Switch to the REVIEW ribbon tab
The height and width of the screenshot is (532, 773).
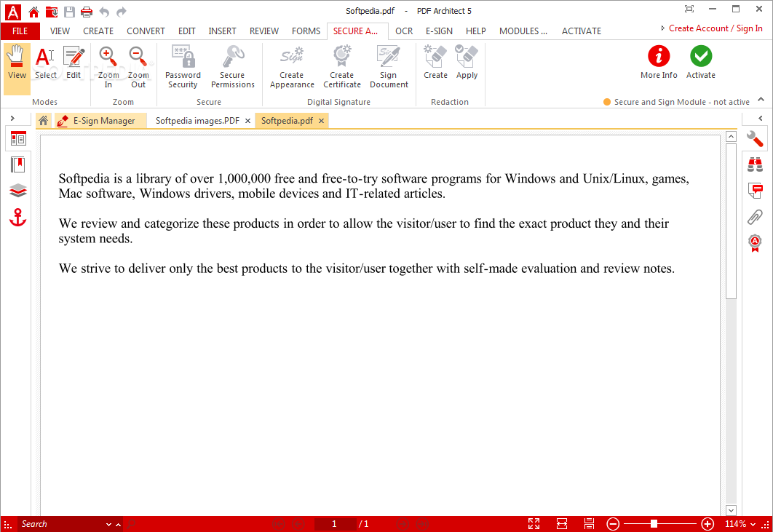point(263,31)
